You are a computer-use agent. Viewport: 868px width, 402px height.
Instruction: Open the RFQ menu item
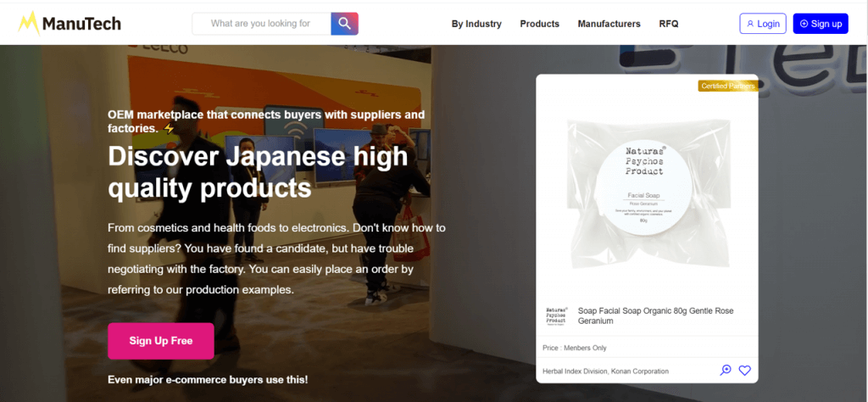click(x=669, y=24)
